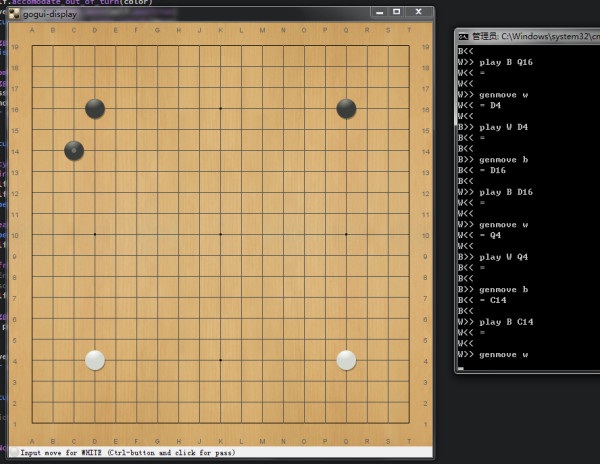600x464 pixels.
Task: Click the white stone at D4
Action: pos(95,360)
